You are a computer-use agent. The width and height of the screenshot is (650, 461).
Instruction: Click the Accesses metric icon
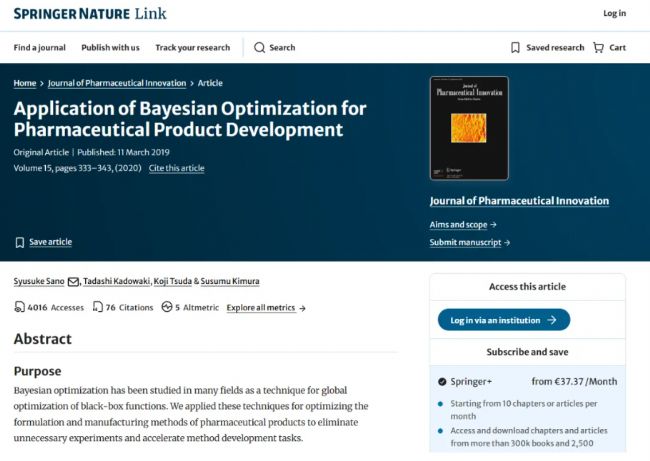(x=19, y=307)
